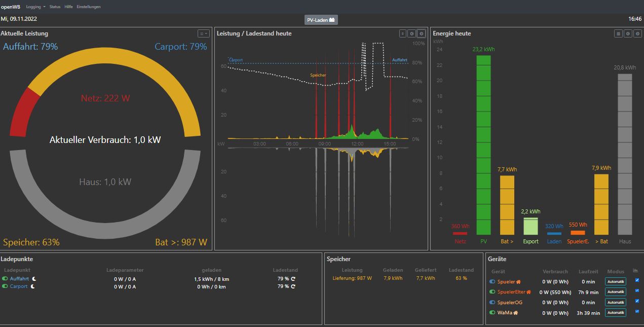Click the moon icon next to Auffahrt

34,279
